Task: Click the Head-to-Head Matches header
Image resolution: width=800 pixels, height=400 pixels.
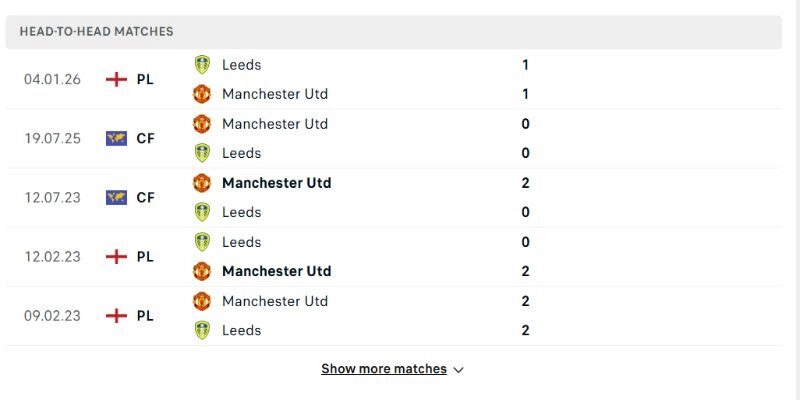Action: pyautogui.click(x=96, y=32)
